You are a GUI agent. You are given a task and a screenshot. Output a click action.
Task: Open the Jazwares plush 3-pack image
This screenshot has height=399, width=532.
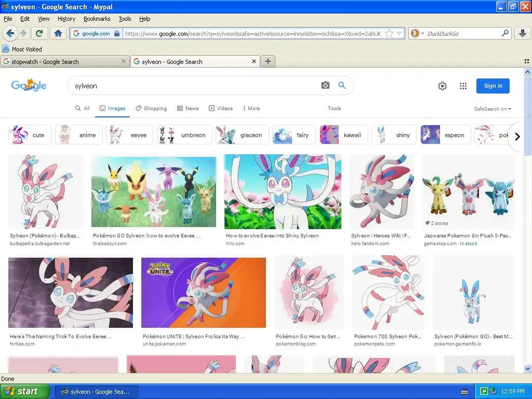pos(468,192)
